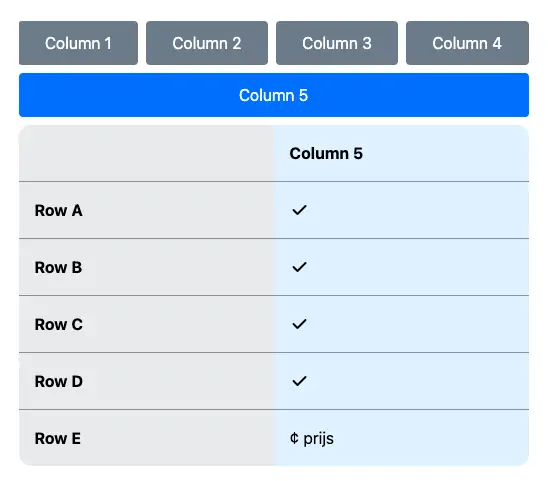This screenshot has width=548, height=481.
Task: Click the checkmark icon in Row D
Action: click(300, 381)
